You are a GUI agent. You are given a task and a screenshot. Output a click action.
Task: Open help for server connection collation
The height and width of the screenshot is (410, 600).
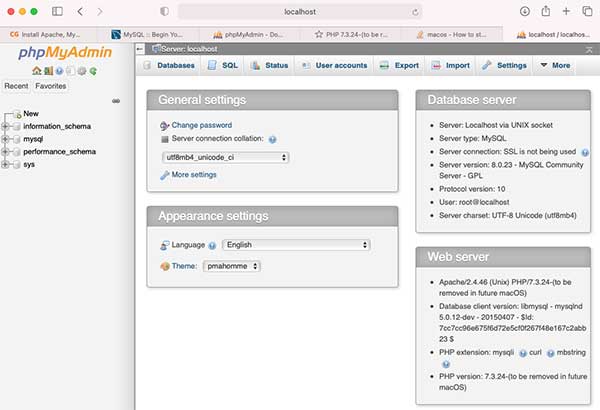272,139
